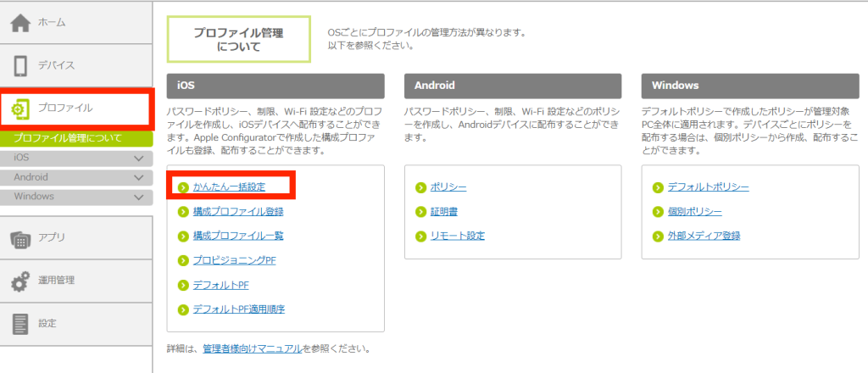Open the ホーム menu item
Viewport: 868px width, 373px height.
[x=75, y=23]
